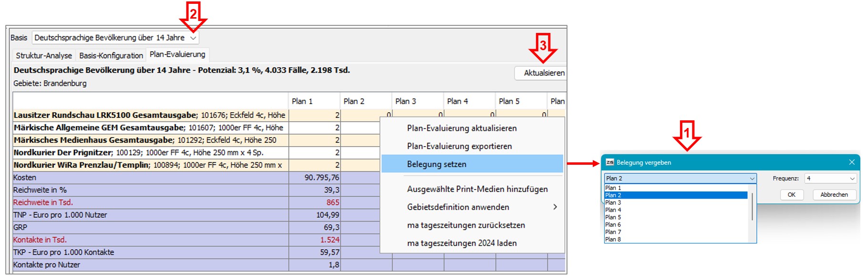Click the red Reichweite in Tsd. label
The width and height of the screenshot is (868, 276).
pos(43,202)
